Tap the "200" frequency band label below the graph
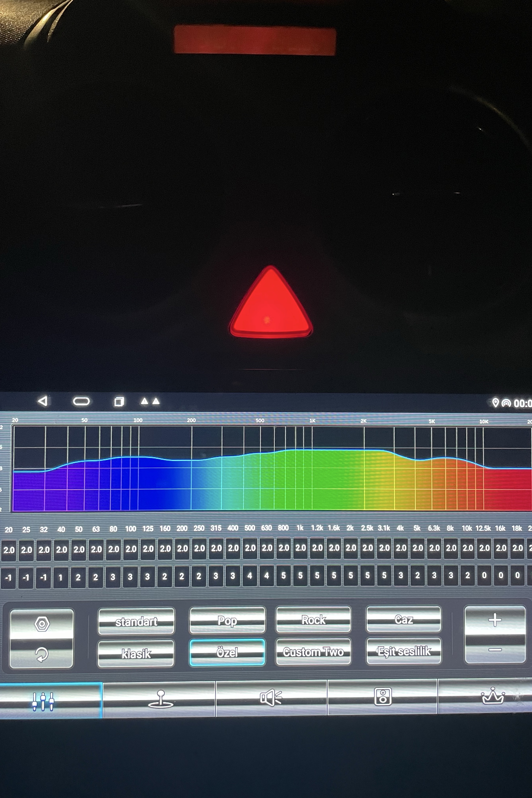Screen dimensions: 532x798 point(182,528)
